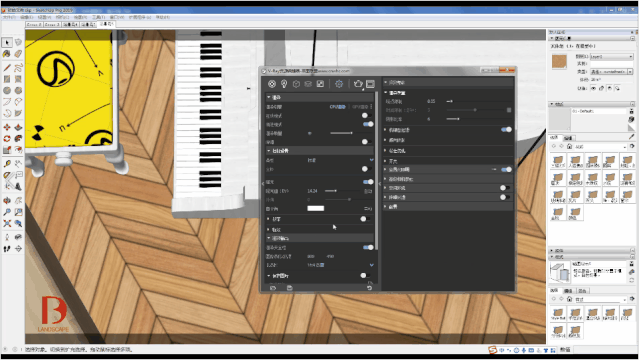Screen dimensions: 639x360
Task: Activate the Orbit tool
Action: pos(7,201)
